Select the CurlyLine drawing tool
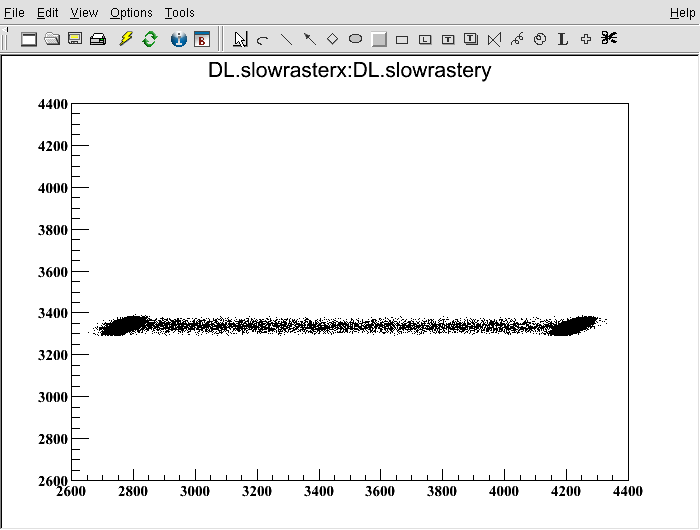This screenshot has height=530, width=700. pos(517,39)
